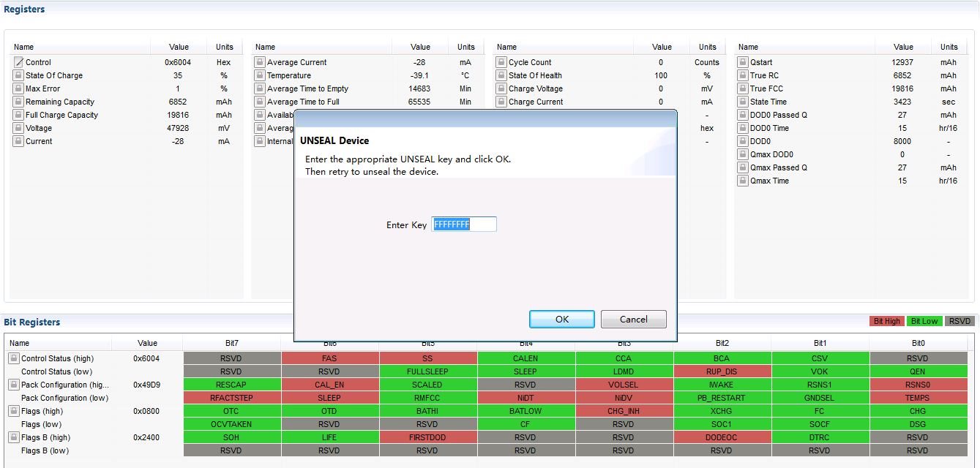Click Pack Configuration value 0x49D9
The width and height of the screenshot is (980, 468).
coord(146,385)
